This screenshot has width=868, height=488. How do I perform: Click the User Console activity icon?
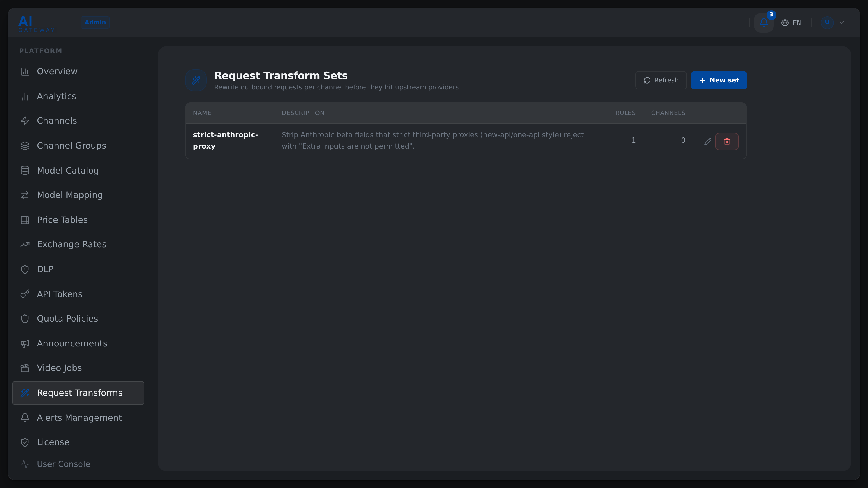point(25,464)
